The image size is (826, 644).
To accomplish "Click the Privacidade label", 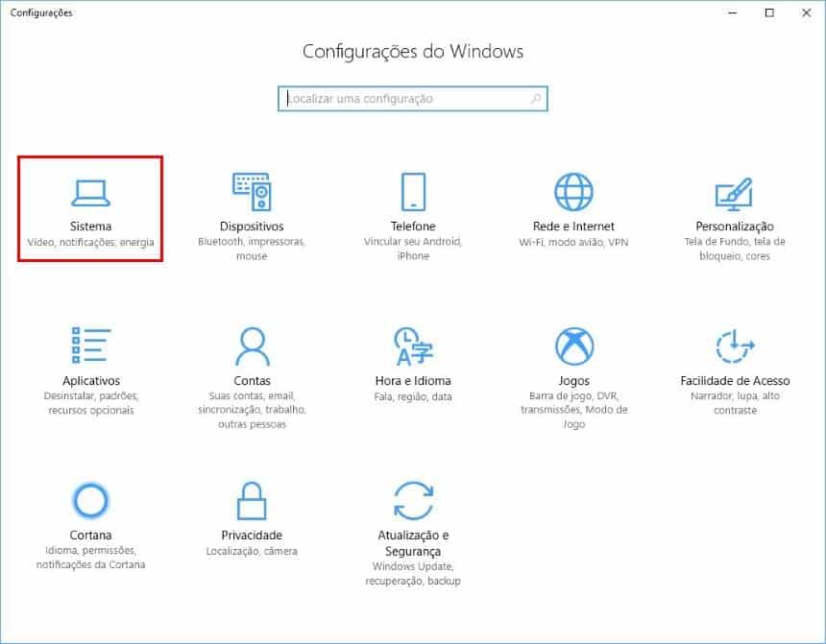I will [252, 535].
